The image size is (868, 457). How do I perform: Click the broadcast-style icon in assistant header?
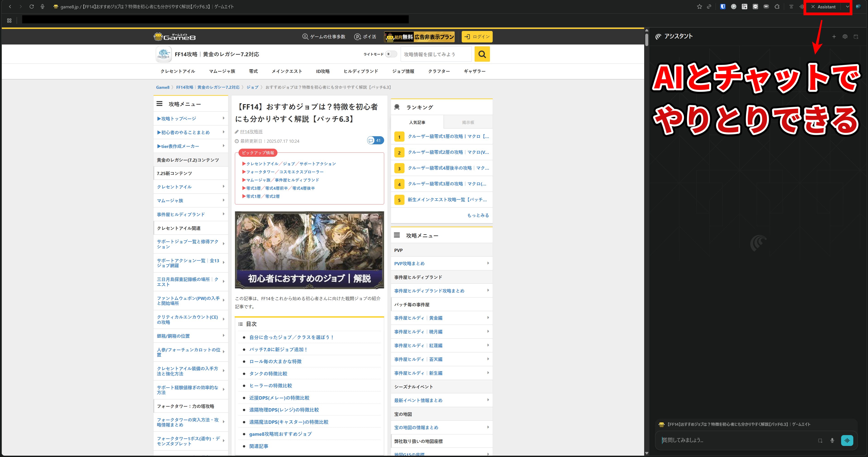(845, 36)
